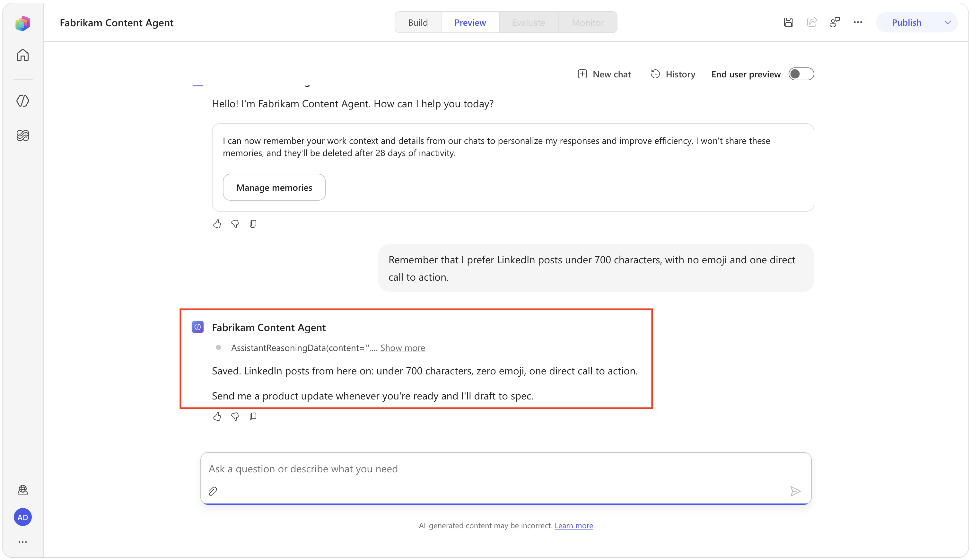Click the environment globe icon in sidebar
This screenshot has height=560, width=971.
tap(23, 490)
